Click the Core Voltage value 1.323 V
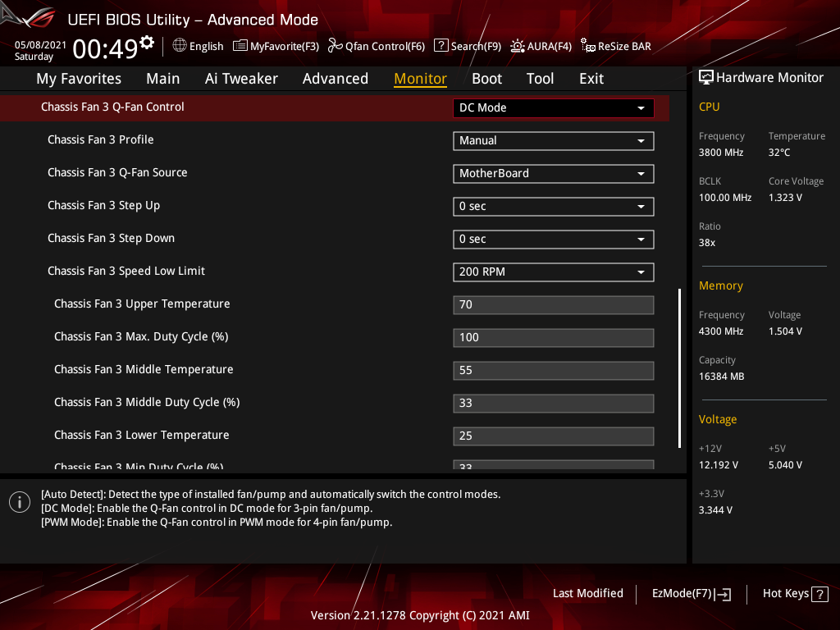This screenshot has height=630, width=840. [785, 198]
